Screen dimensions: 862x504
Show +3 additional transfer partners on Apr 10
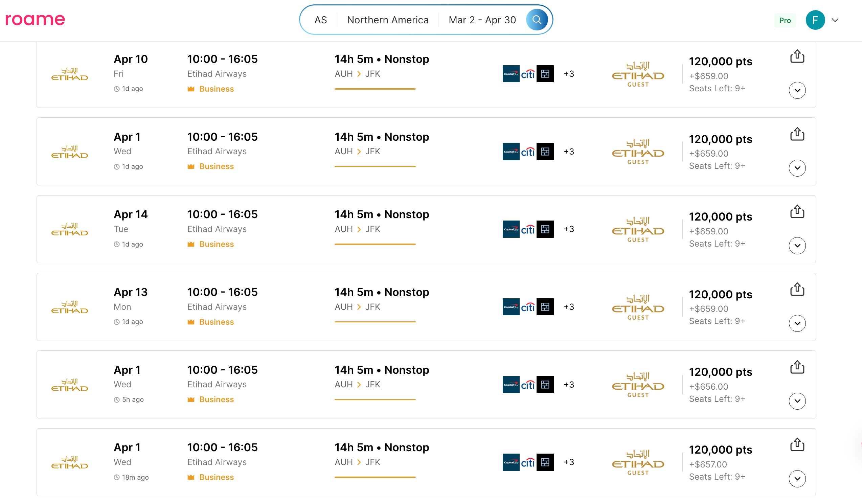pos(569,73)
